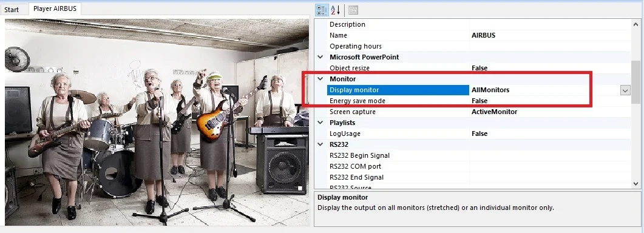Select the Operating hours property

click(x=356, y=46)
